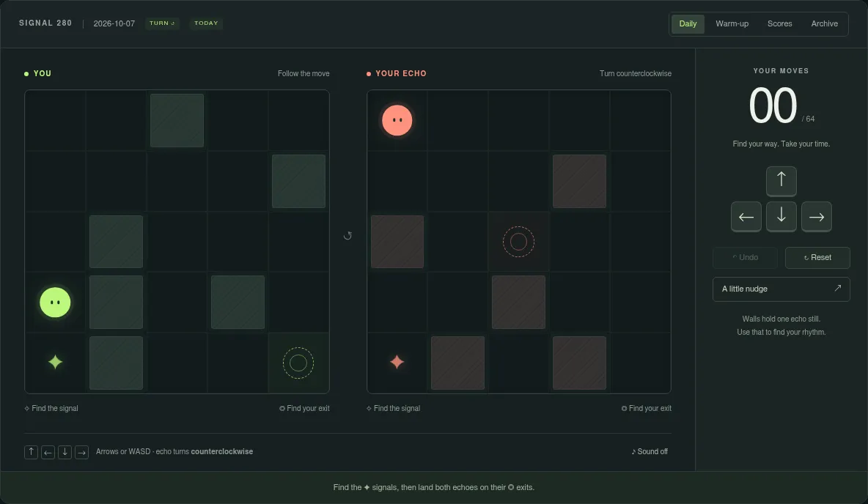Click Find the signal under You board
The height and width of the screenshot is (504, 868).
click(x=51, y=408)
